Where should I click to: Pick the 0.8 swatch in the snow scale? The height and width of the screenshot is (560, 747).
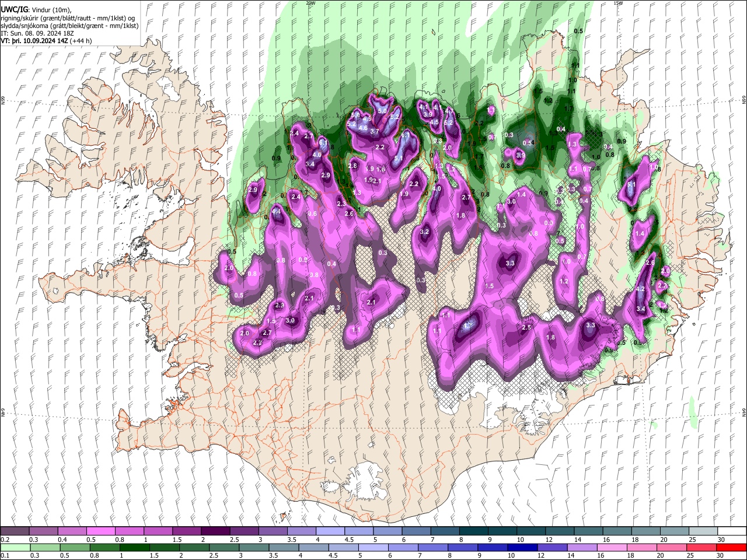coord(129,531)
